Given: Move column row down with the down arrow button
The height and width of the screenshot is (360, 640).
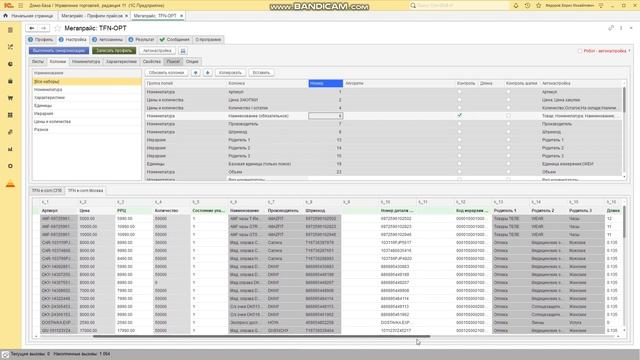Looking at the screenshot, I should click(x=207, y=73).
